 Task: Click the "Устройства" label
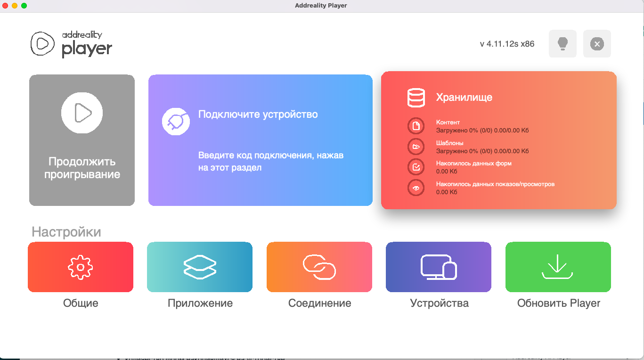pos(439,303)
